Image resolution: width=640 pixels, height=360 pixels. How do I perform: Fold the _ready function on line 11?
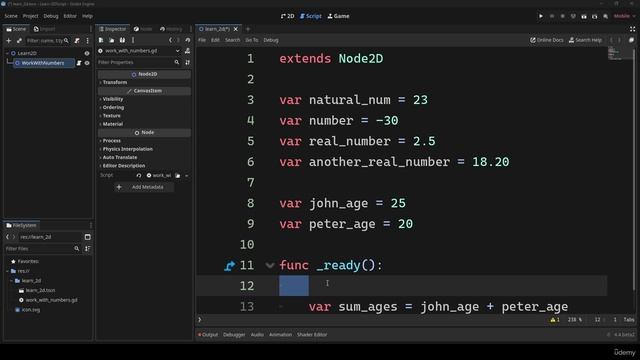tap(269, 266)
